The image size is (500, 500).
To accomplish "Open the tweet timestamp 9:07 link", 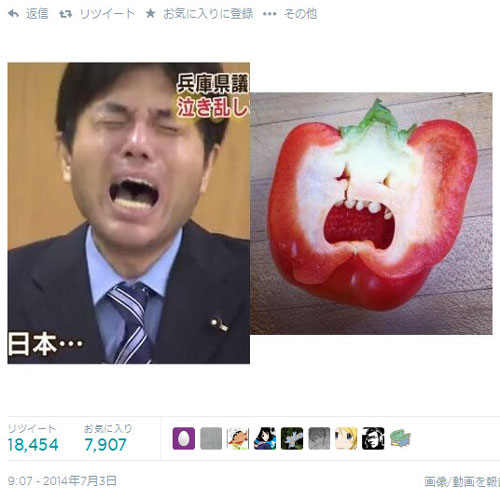I will tap(62, 481).
